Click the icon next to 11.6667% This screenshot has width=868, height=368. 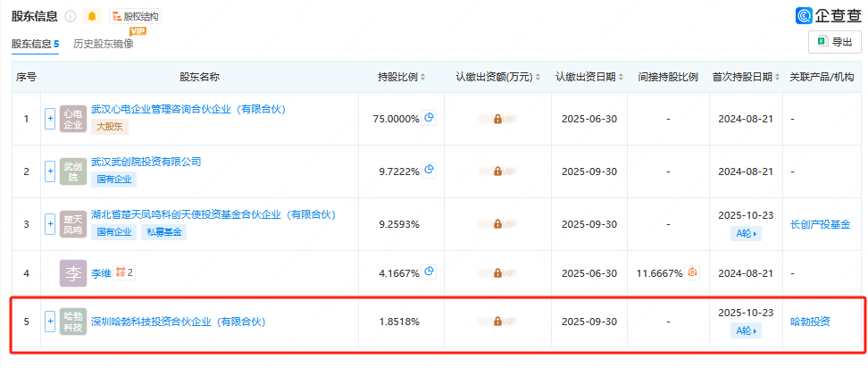tap(692, 272)
